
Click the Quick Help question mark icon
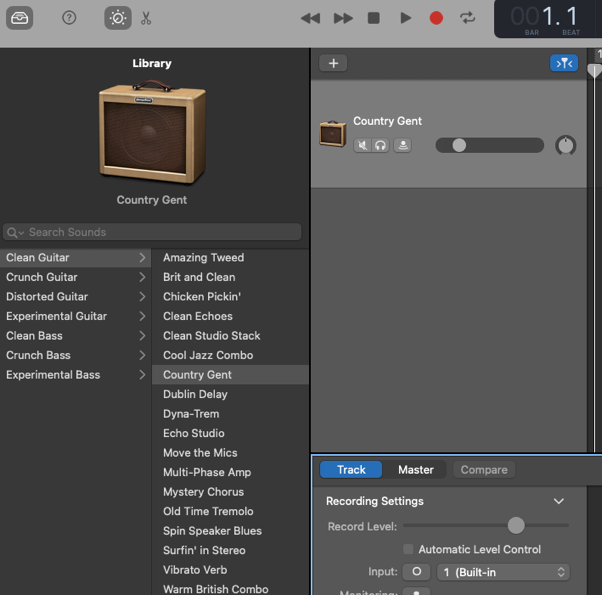pyautogui.click(x=69, y=18)
